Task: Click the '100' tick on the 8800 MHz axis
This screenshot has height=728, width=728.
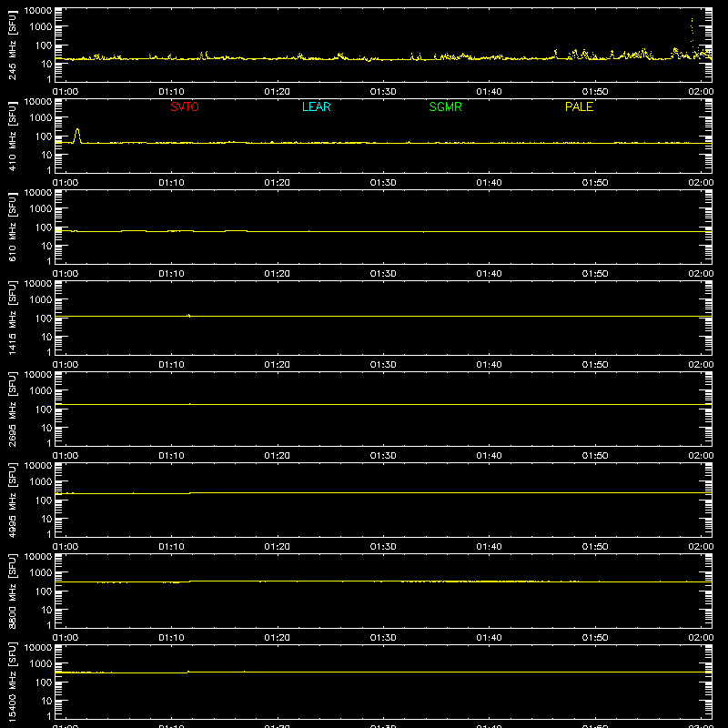Action: click(44, 591)
